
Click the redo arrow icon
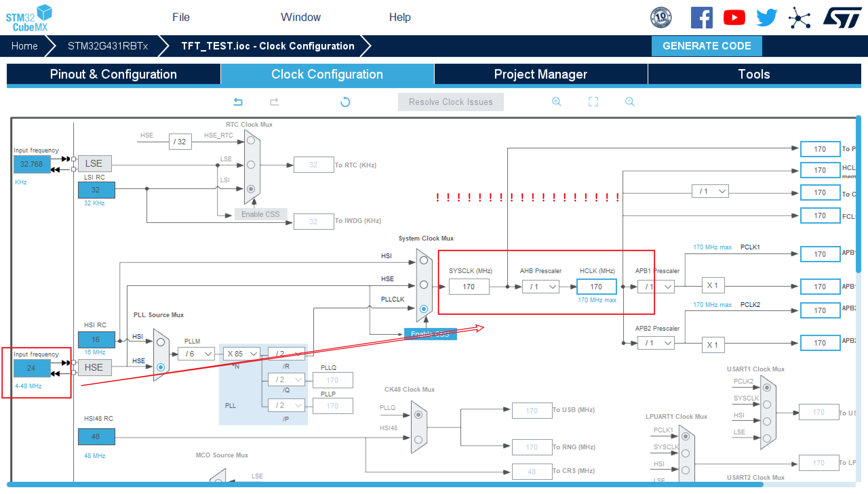(x=274, y=102)
